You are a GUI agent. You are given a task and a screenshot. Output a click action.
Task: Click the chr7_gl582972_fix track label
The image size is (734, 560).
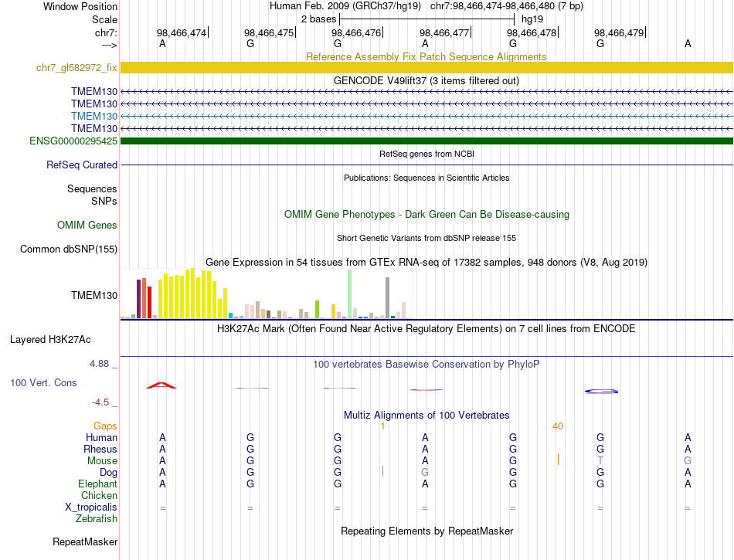point(76,67)
